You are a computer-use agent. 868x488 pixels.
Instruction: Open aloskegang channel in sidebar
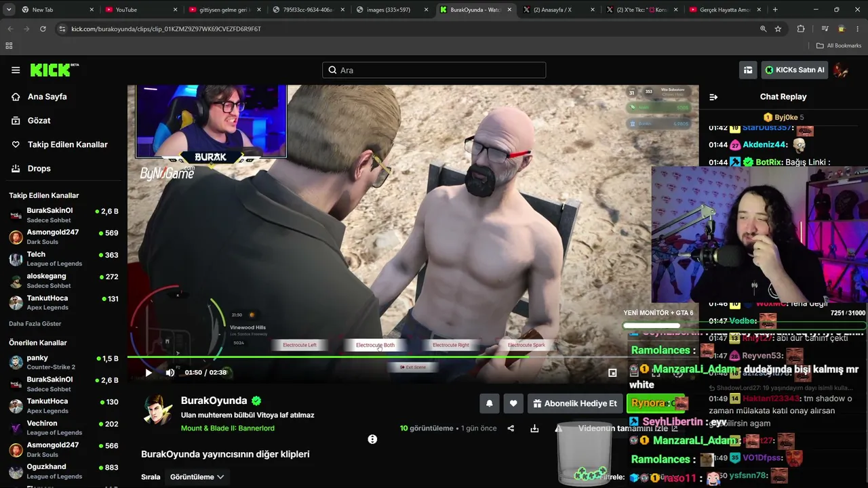tap(64, 281)
